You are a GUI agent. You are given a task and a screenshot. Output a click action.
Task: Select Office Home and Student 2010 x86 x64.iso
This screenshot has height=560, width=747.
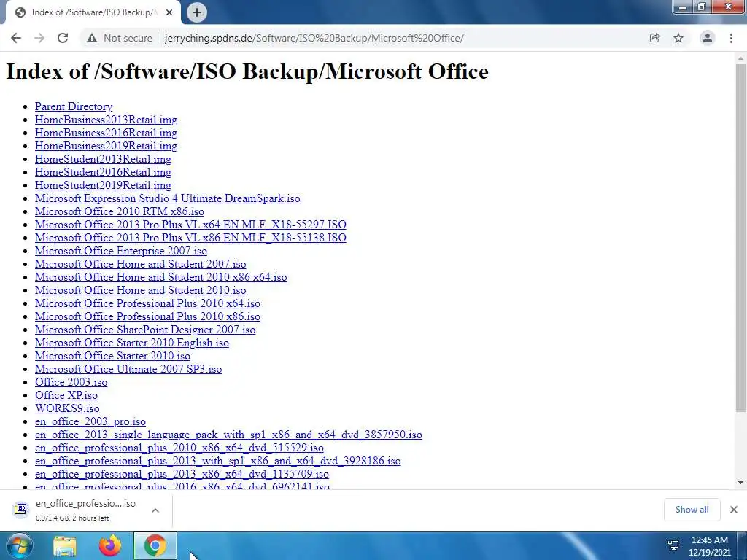(161, 277)
